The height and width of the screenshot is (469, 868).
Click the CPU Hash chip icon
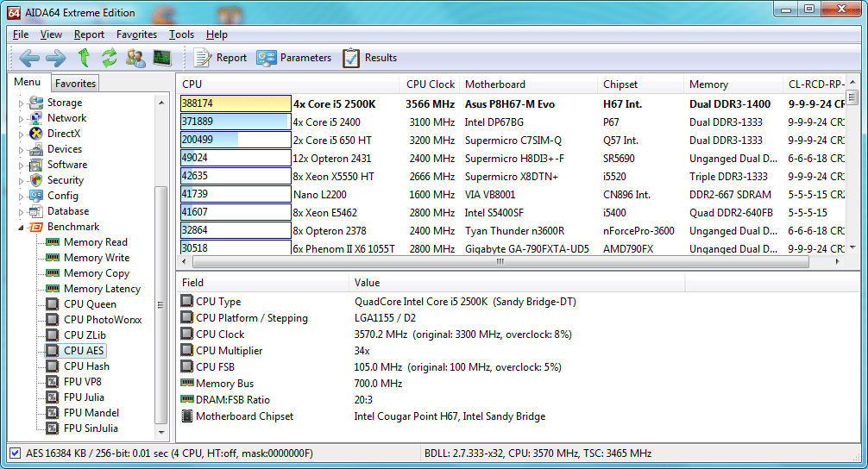coord(53,366)
